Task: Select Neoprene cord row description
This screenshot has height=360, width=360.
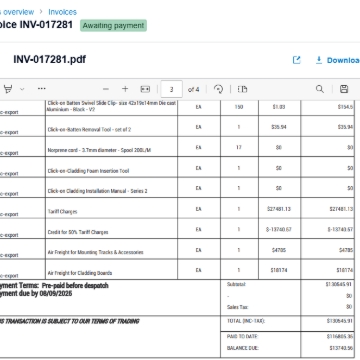Action: pyautogui.click(x=99, y=150)
